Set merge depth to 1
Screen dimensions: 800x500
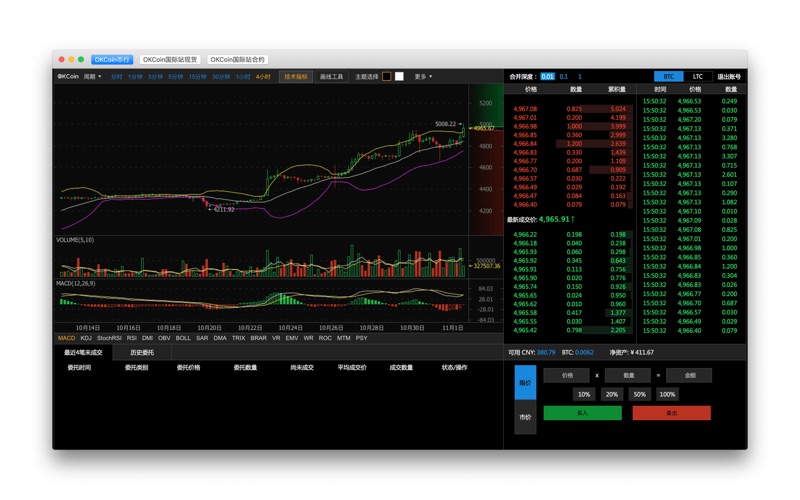pyautogui.click(x=580, y=77)
